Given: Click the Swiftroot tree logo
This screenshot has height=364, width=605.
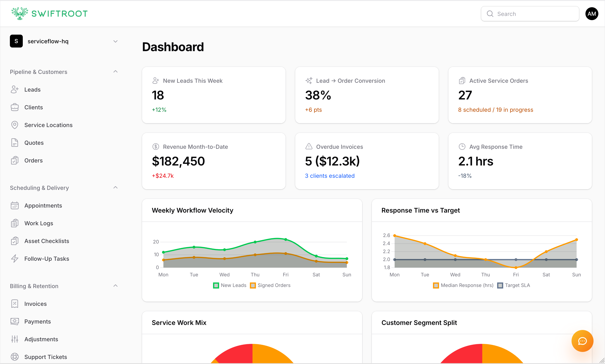Looking at the screenshot, I should tap(20, 13).
